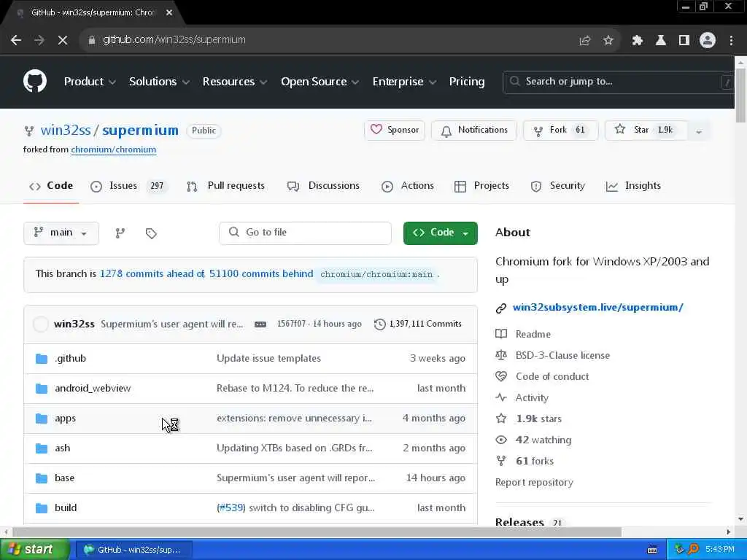Image resolution: width=747 pixels, height=560 pixels.
Task: Expand the Star lists dropdown arrow
Action: (699, 131)
